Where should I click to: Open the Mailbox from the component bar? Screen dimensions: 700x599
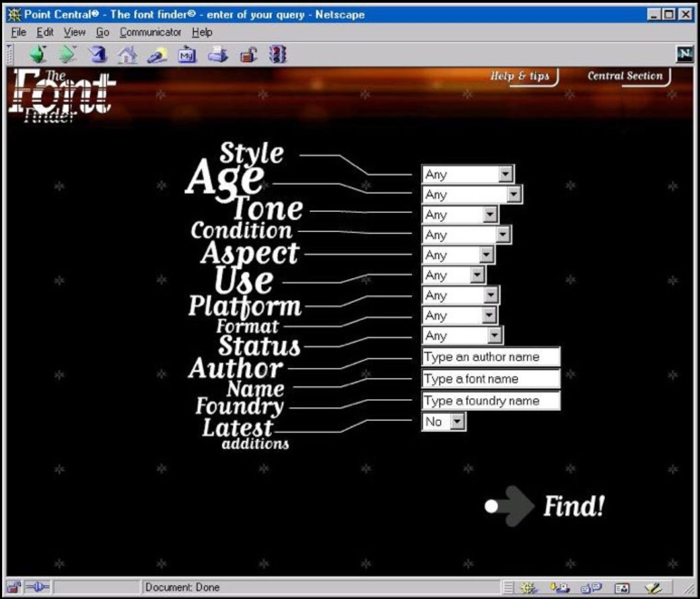point(560,588)
